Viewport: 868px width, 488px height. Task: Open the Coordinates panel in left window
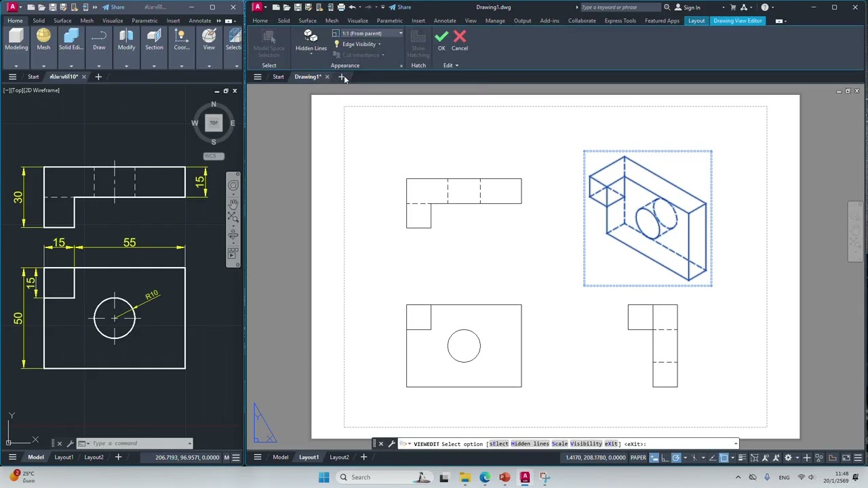(x=181, y=41)
